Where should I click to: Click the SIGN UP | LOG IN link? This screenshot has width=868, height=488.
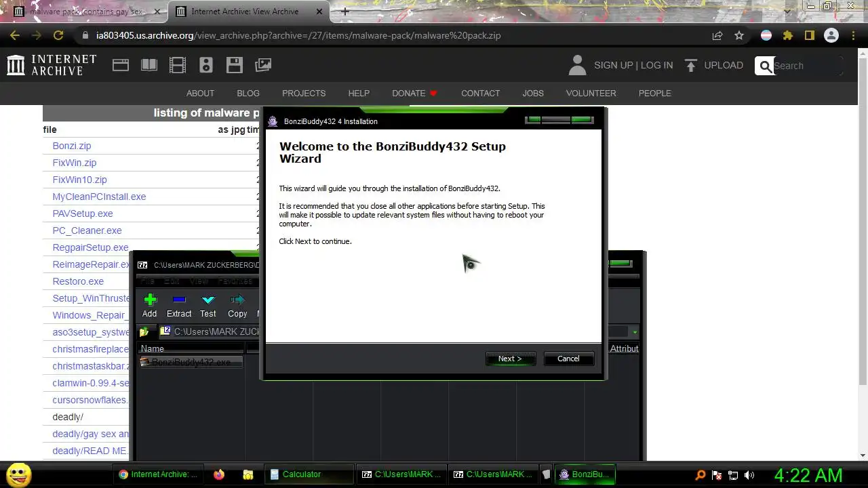click(x=633, y=65)
